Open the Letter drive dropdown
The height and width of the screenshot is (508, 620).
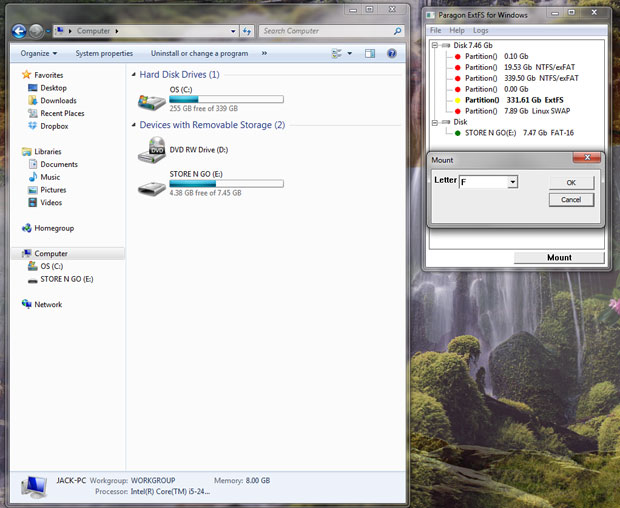pyautogui.click(x=512, y=182)
